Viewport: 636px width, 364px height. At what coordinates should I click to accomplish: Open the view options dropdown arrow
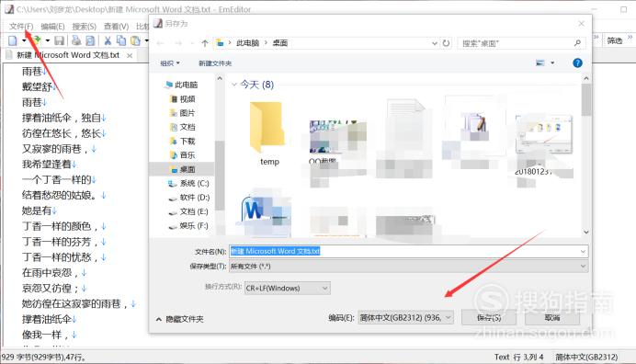552,63
